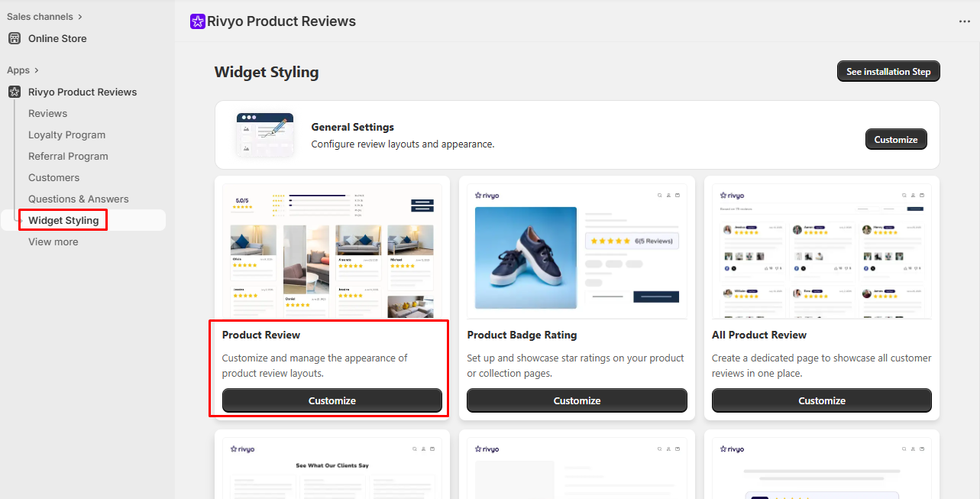Click the Product Badge Rating shoe thumbnail
This screenshot has width=980, height=499.
(x=577, y=251)
